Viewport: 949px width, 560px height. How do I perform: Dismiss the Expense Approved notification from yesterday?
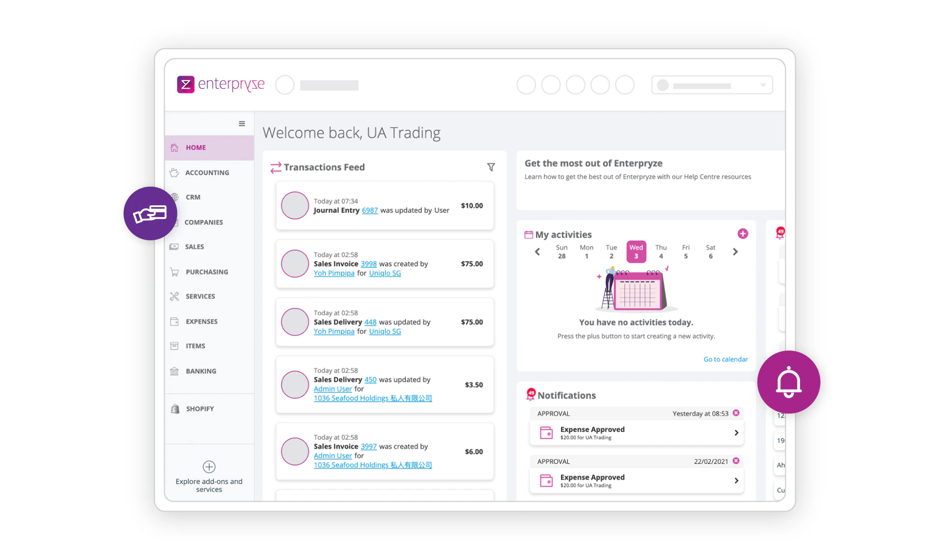click(x=736, y=413)
